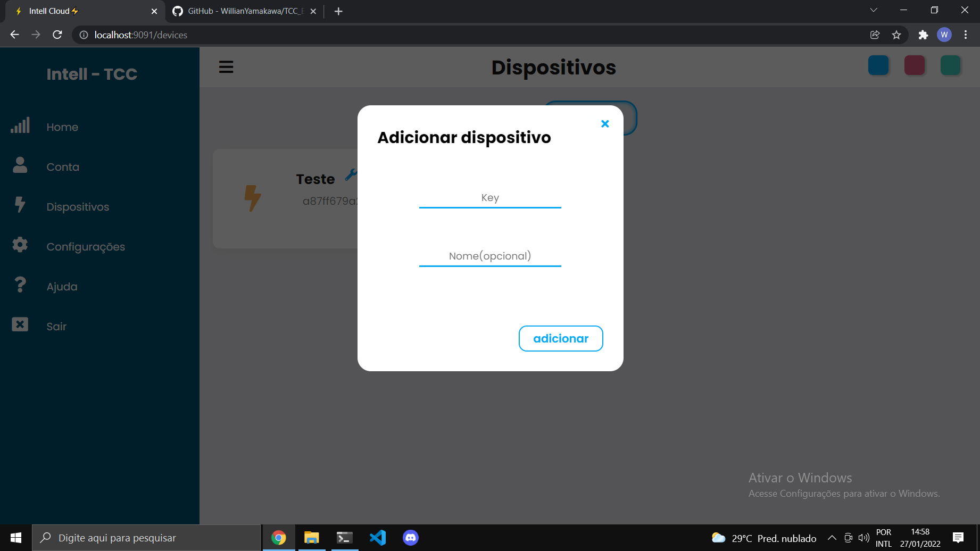Open Chrome three-dot menu
The height and width of the screenshot is (551, 980).
click(966, 35)
